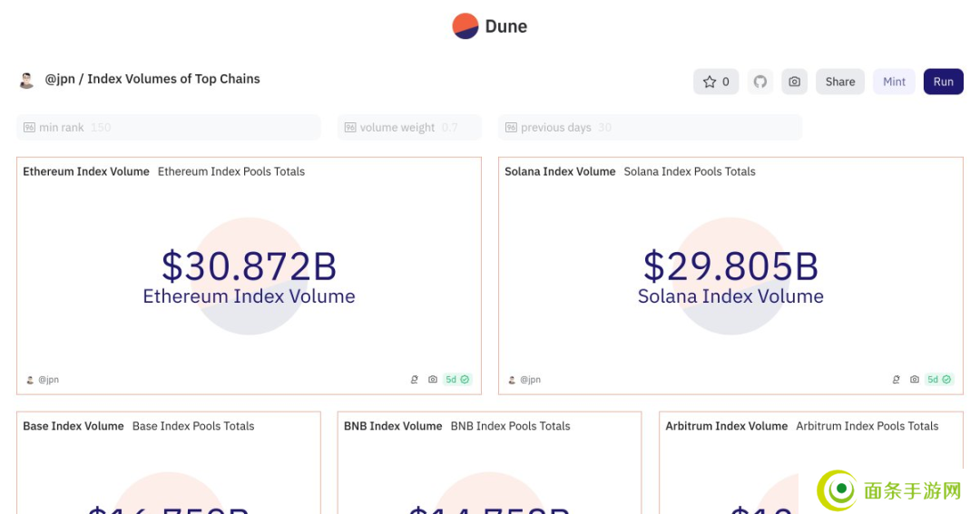Viewport: 980px width, 514px height.
Task: Open Ethereum Index Volume title link
Action: point(86,171)
